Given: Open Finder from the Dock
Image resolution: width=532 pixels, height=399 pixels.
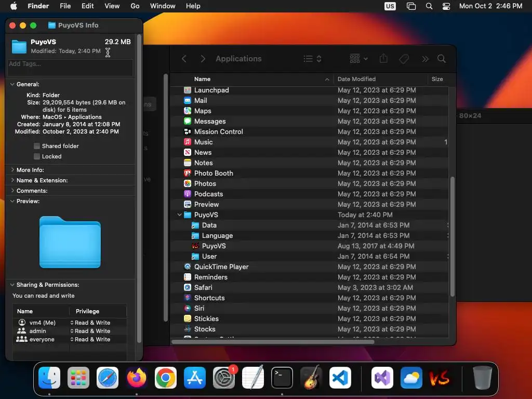Looking at the screenshot, I should [x=49, y=378].
